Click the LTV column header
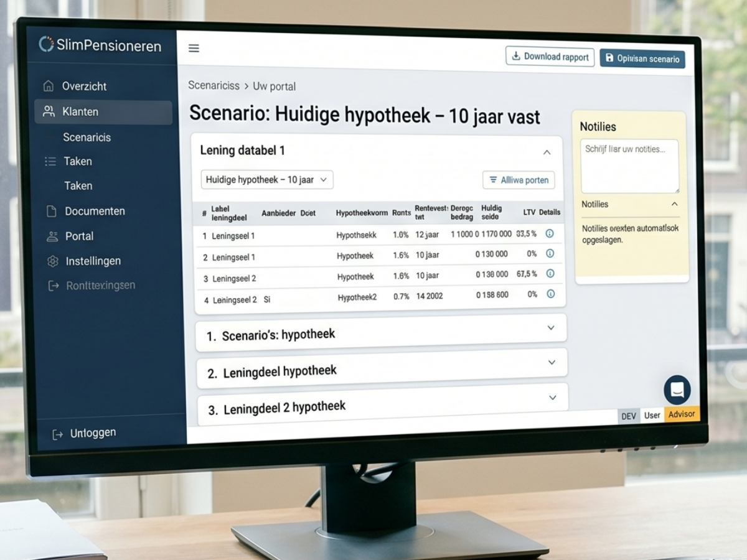This screenshot has width=747, height=560. pyautogui.click(x=529, y=212)
